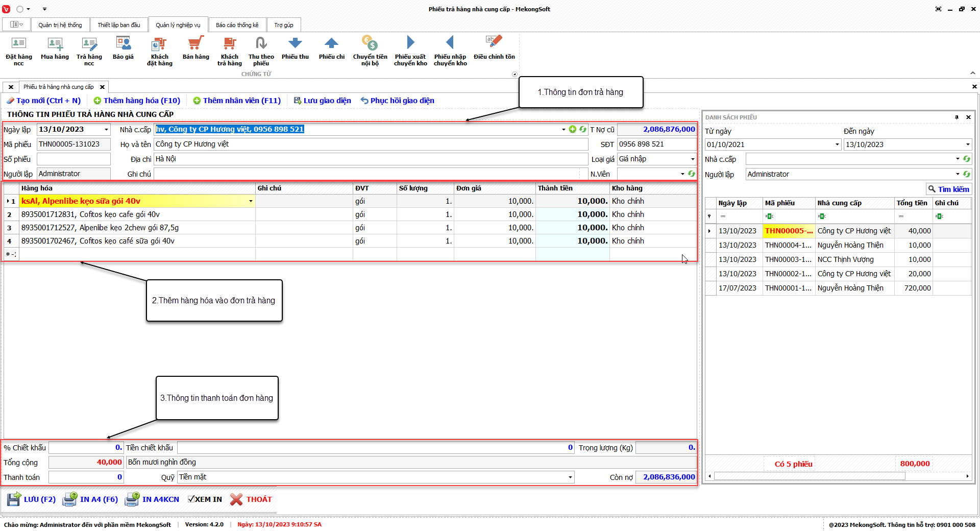The width and height of the screenshot is (980, 531).
Task: Open the Loại giá dropdown
Action: (x=692, y=159)
